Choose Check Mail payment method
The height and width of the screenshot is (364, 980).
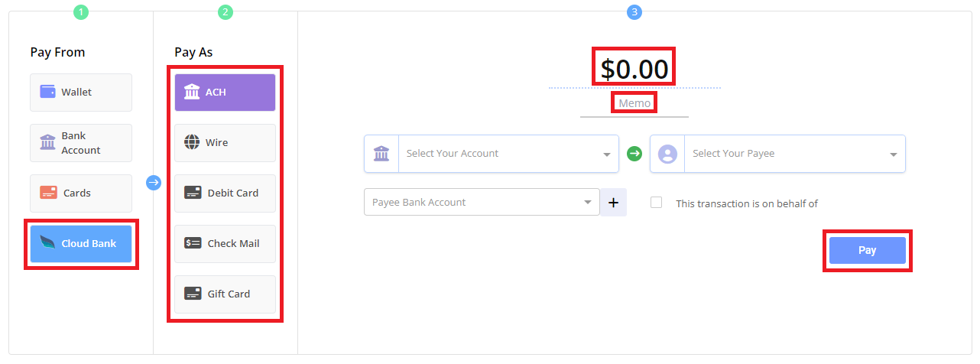(225, 244)
